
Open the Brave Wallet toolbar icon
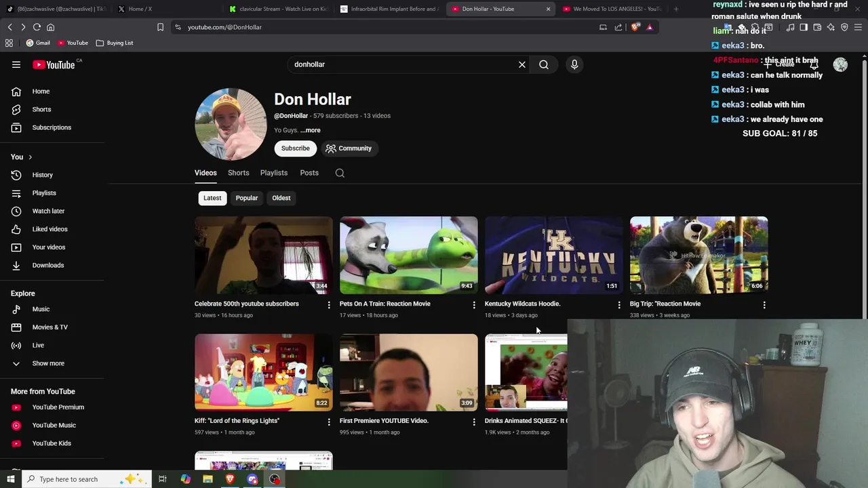pyautogui.click(x=817, y=27)
